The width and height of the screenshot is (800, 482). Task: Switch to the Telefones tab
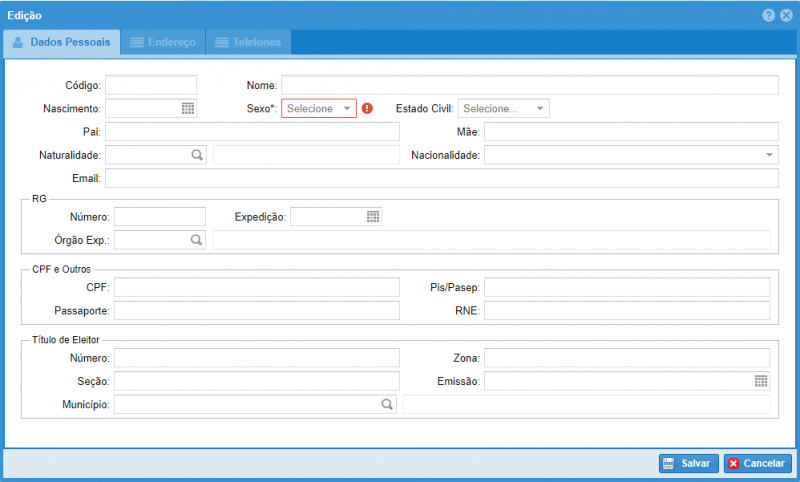[x=249, y=42]
